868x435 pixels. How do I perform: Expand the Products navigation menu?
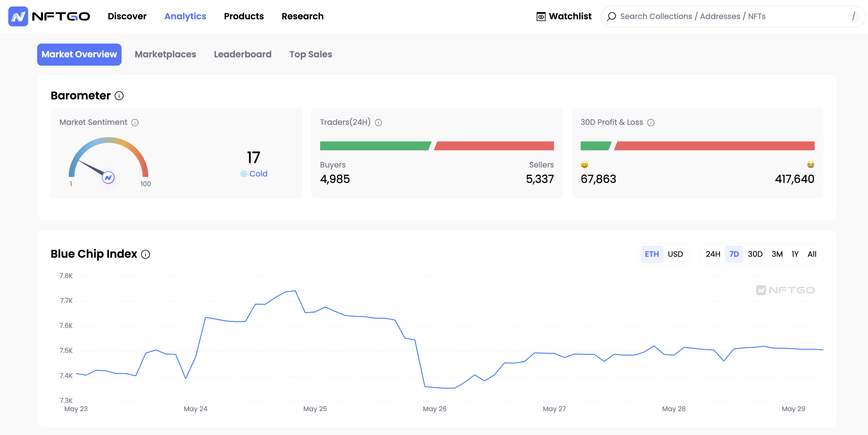coord(244,16)
